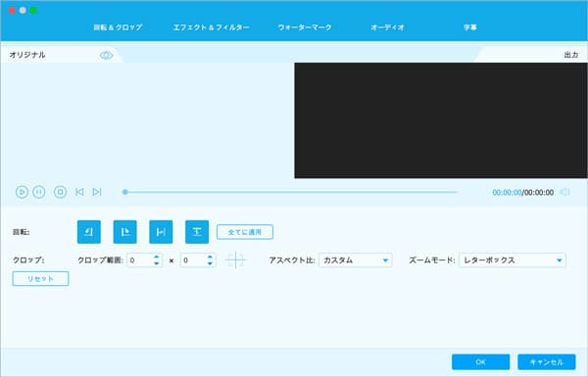Open アスペクト比 dropdown showing カスタム

[x=356, y=260]
